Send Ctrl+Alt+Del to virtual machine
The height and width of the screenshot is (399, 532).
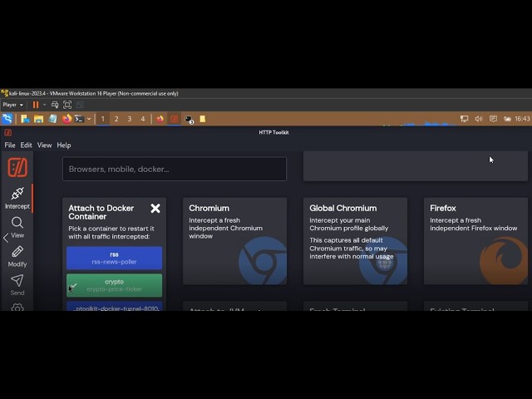pyautogui.click(x=55, y=105)
